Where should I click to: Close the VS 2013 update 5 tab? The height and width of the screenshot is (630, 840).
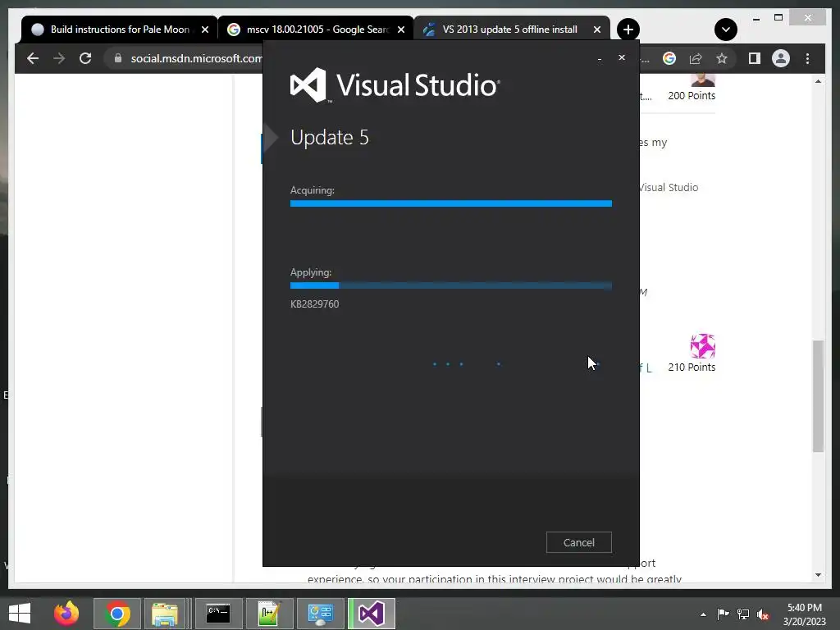pyautogui.click(x=597, y=30)
